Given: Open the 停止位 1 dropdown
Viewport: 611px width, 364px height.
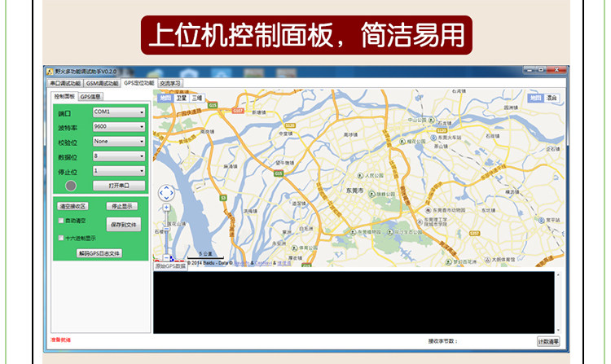Looking at the screenshot, I should pyautogui.click(x=119, y=171).
